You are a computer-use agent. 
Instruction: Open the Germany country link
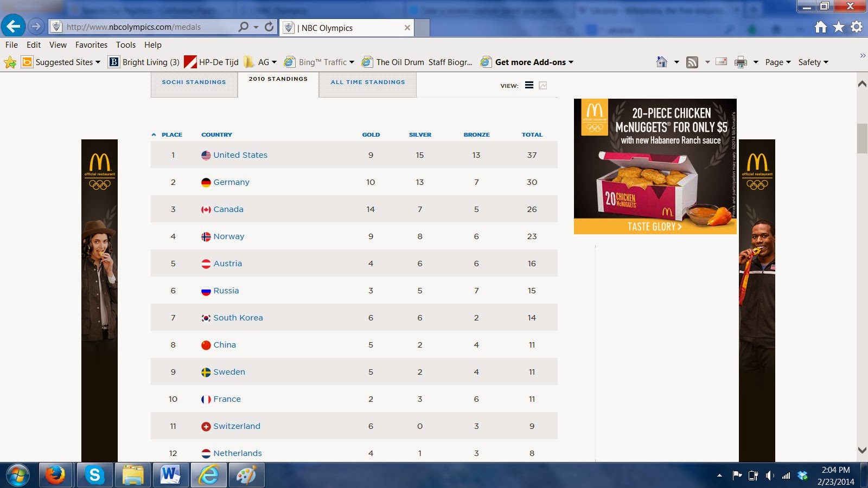(x=232, y=182)
